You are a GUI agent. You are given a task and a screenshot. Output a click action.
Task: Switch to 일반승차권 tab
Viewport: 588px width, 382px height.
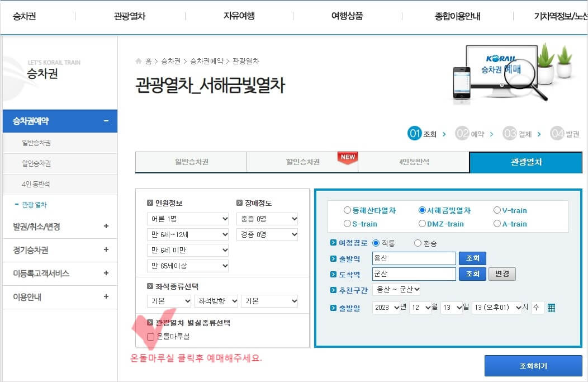tap(191, 162)
